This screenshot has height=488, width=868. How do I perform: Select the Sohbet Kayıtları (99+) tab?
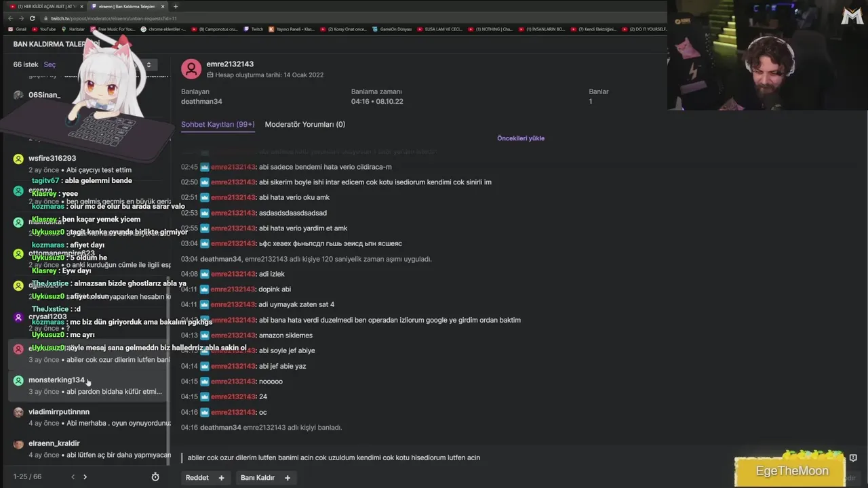218,125
